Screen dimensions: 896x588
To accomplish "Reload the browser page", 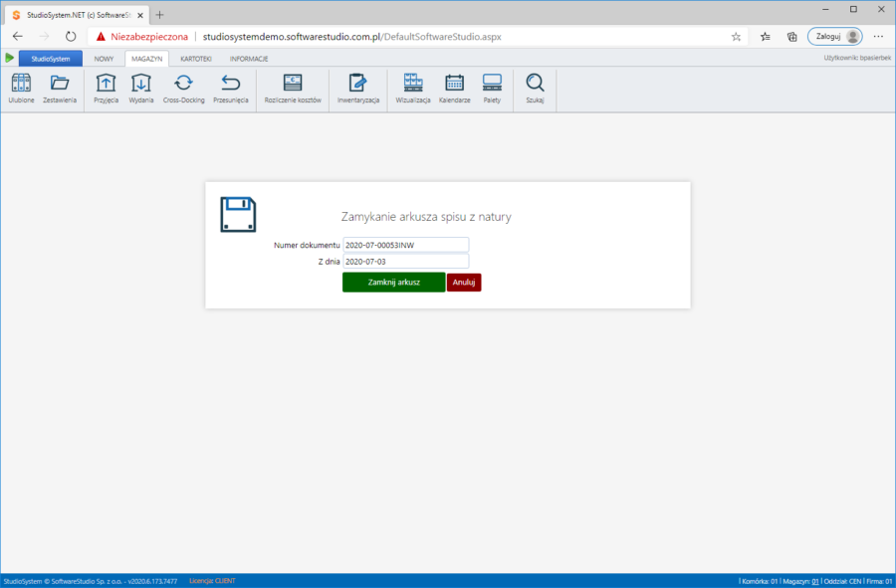I will [x=71, y=37].
